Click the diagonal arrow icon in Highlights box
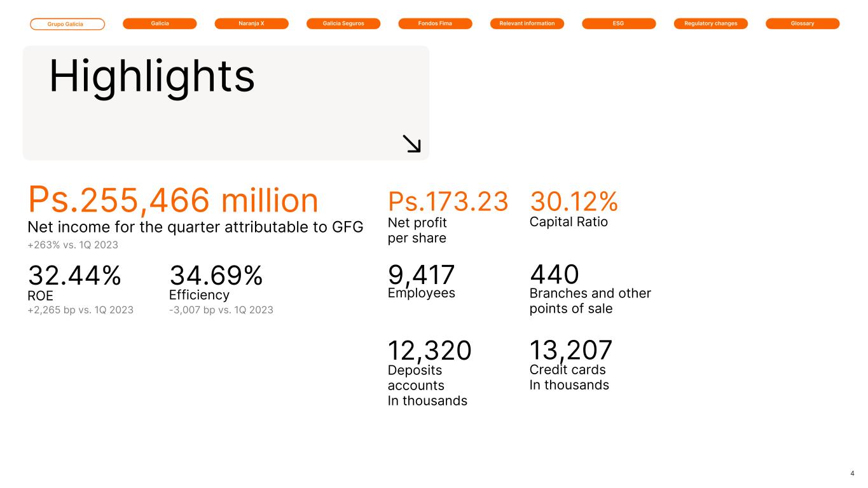The height and width of the screenshot is (488, 868). [x=412, y=144]
